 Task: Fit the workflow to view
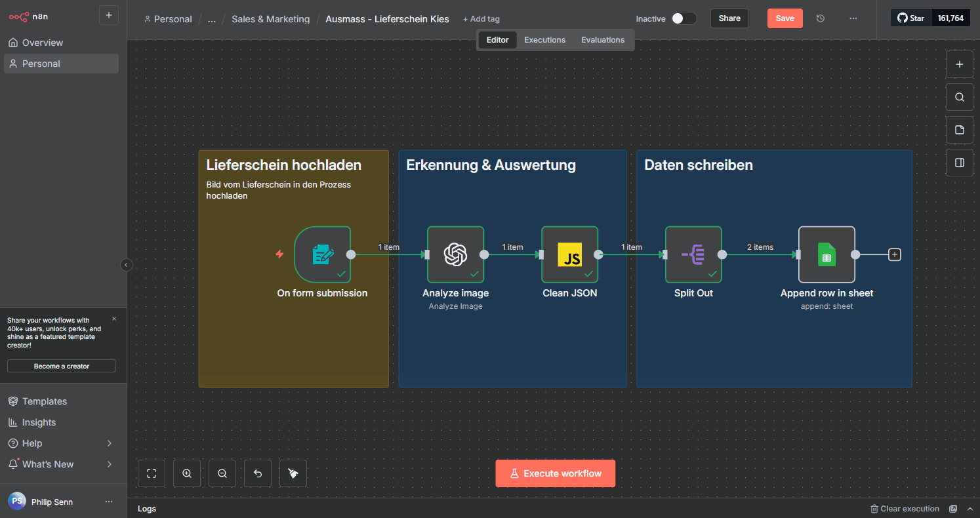152,473
